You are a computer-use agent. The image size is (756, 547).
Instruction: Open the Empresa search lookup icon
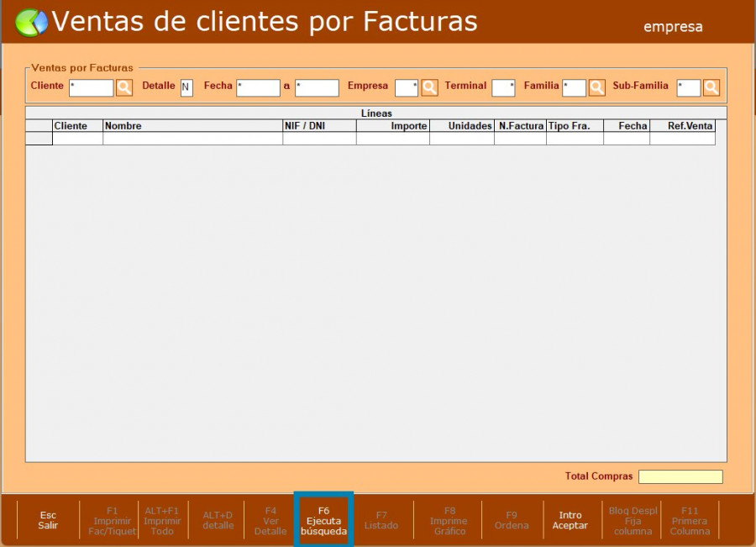[429, 87]
